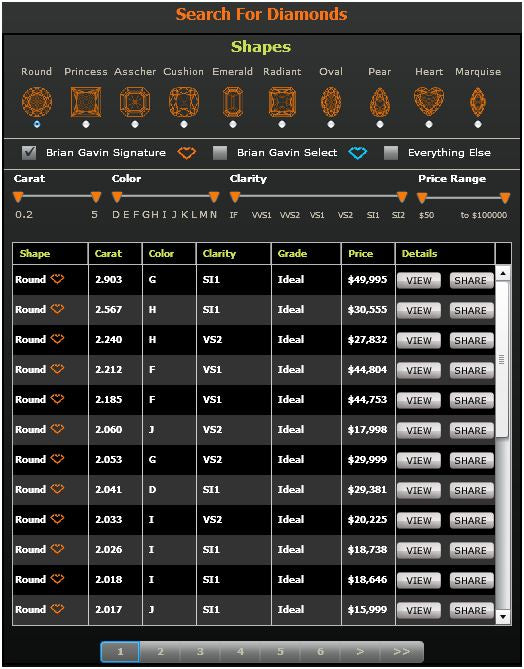Choose the Heart shaped diamond icon
Screen dimensions: 524x669
[x=429, y=102]
